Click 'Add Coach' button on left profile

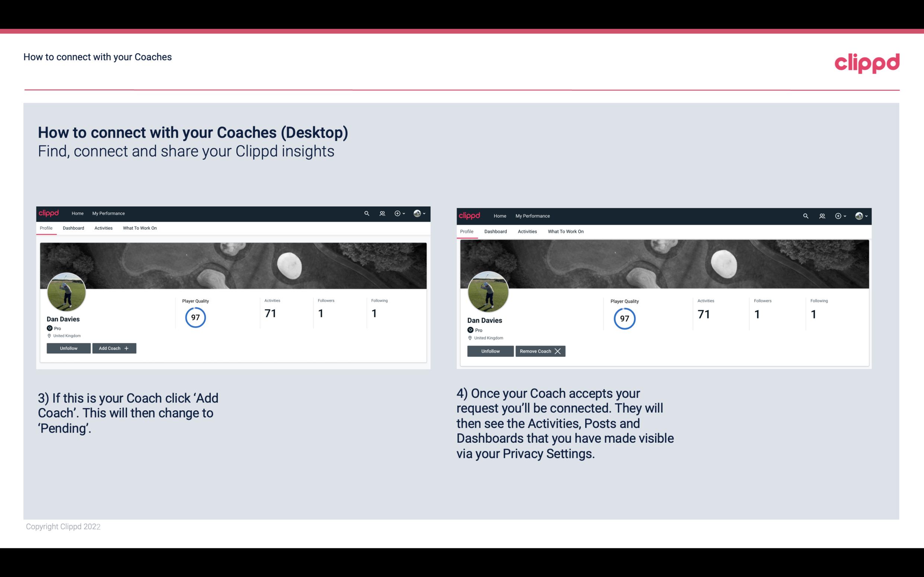point(113,348)
